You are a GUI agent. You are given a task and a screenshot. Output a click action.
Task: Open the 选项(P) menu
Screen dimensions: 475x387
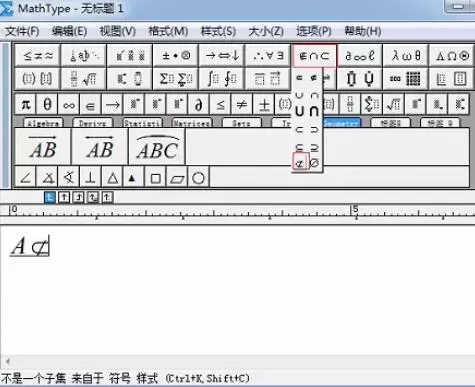tap(314, 31)
